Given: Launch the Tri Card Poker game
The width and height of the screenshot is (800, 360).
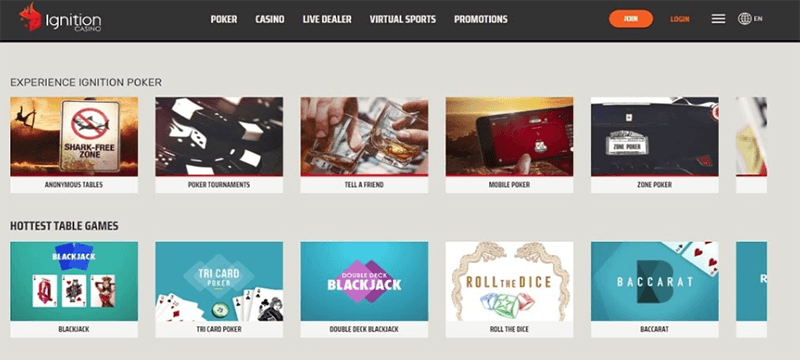Looking at the screenshot, I should point(219,290).
